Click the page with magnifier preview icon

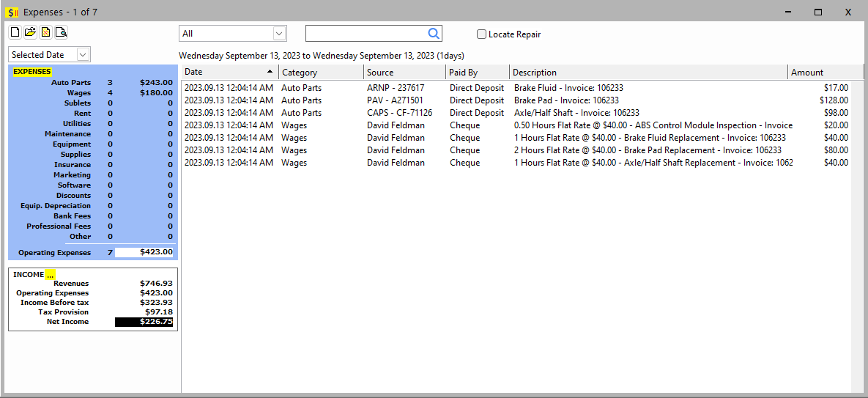(x=62, y=32)
